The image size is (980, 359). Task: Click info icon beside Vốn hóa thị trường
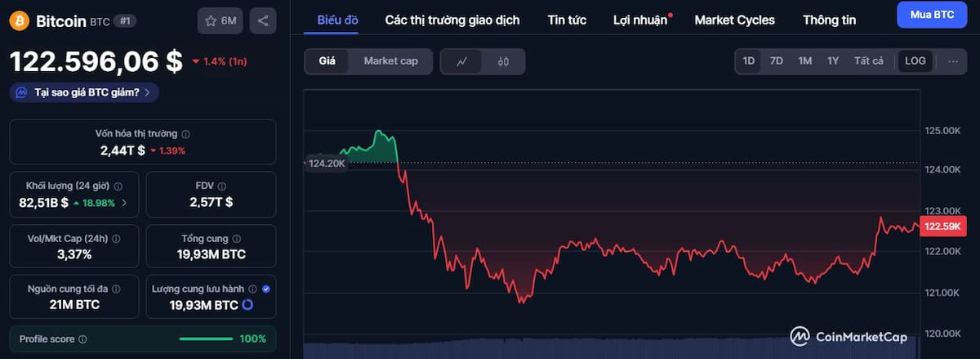tap(186, 134)
